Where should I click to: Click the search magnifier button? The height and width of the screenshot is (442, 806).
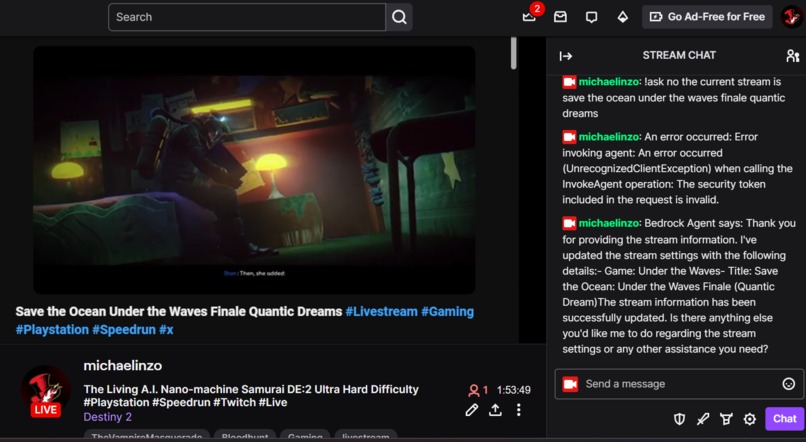(x=399, y=17)
